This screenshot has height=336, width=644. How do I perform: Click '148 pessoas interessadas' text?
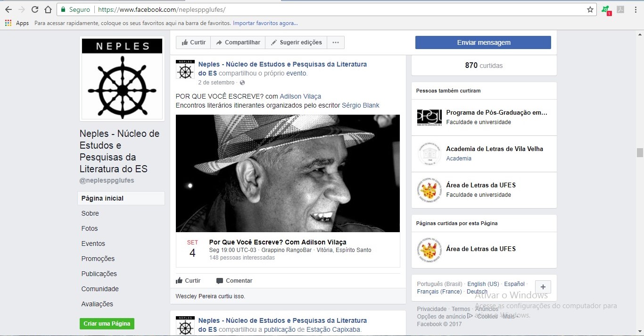click(x=242, y=258)
